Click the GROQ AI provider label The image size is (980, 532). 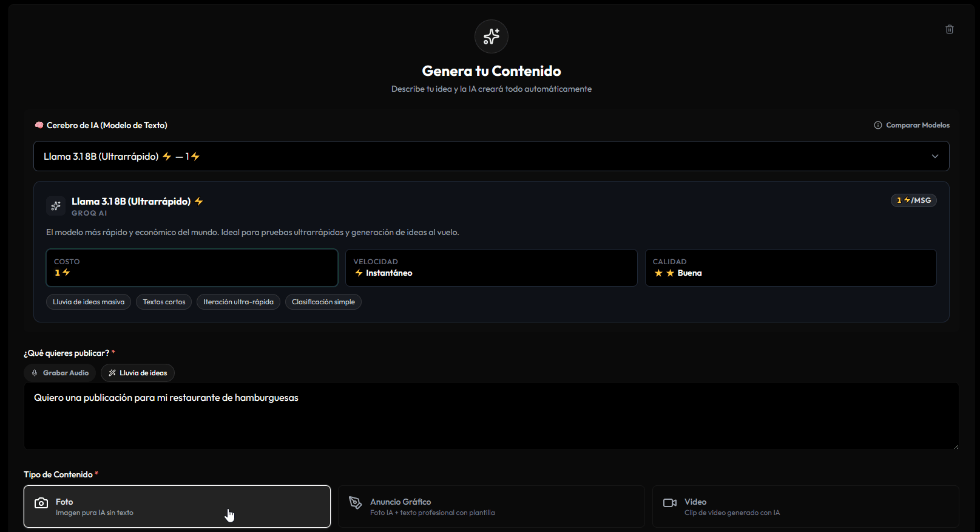(89, 213)
